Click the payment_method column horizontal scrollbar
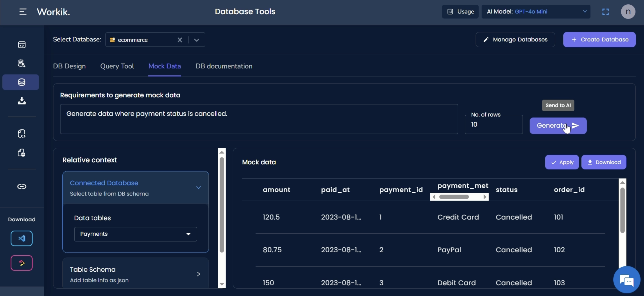This screenshot has width=644, height=296. point(454,197)
